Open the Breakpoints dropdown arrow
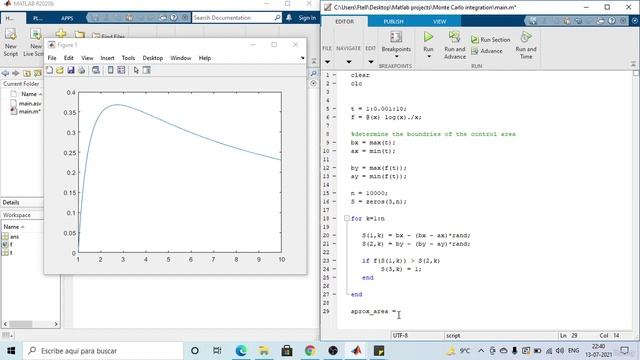This screenshot has width=640, height=360. tap(396, 56)
